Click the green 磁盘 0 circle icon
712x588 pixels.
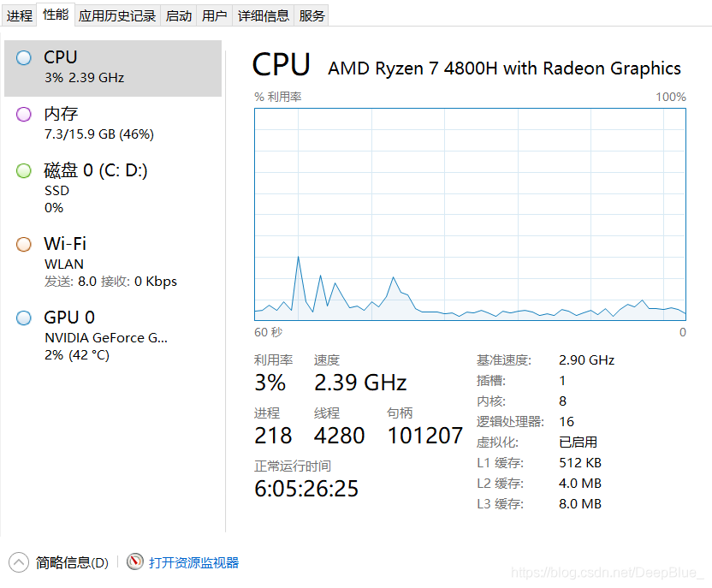click(24, 170)
